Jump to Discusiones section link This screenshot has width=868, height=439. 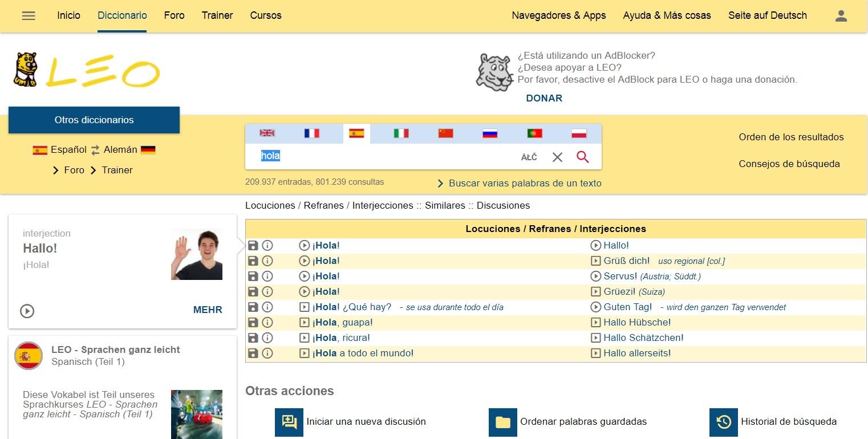click(x=503, y=205)
